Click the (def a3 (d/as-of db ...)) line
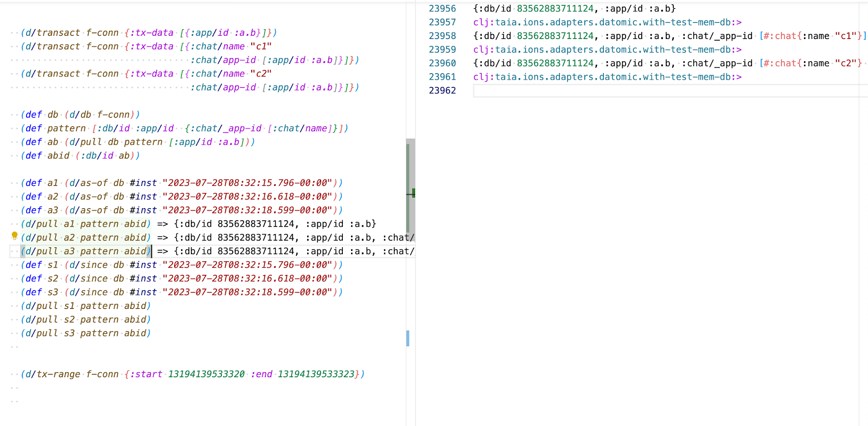 coord(182,210)
